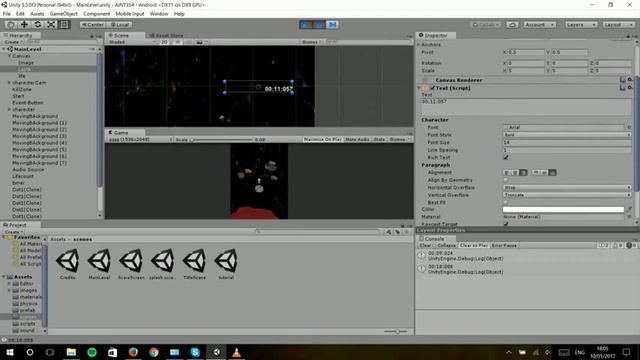Select the Hand tool in the toolbar
This screenshot has width=640, height=360.
point(11,24)
